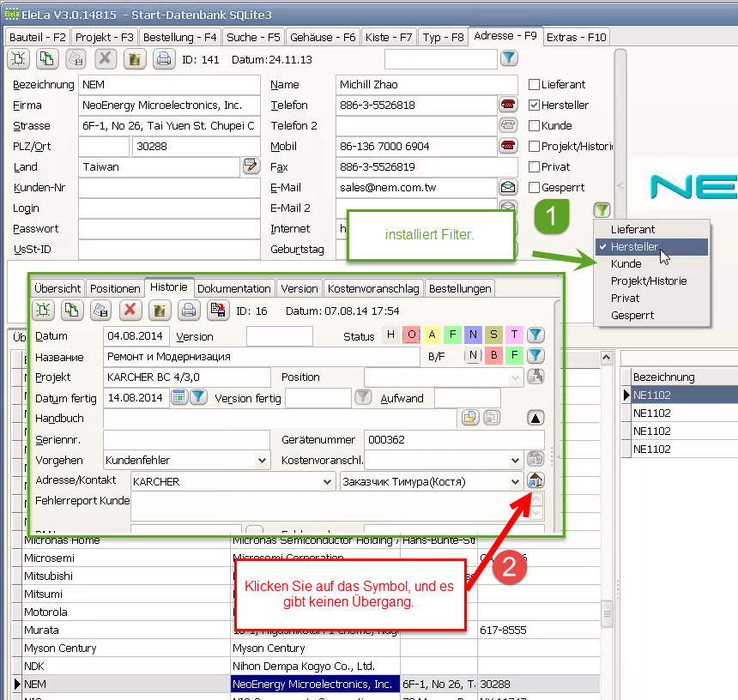738x700 pixels.
Task: Click the gray phone icon next to Telefon 2
Action: 508,125
